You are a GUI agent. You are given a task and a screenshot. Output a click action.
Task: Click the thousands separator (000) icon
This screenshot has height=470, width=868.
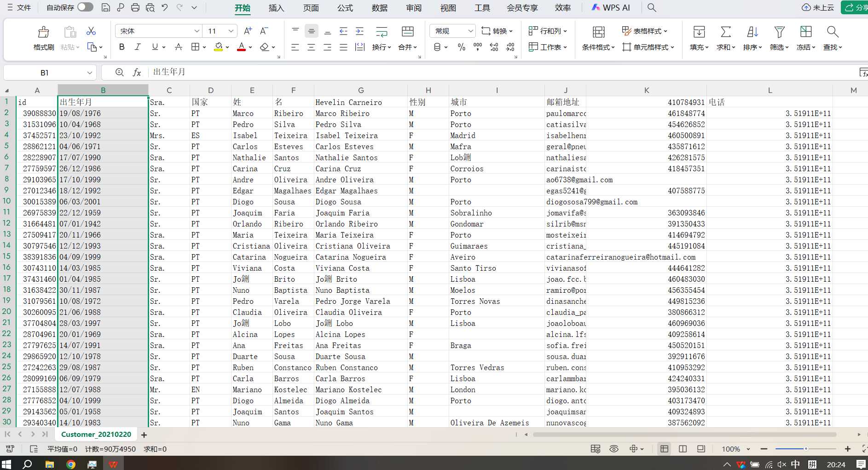[478, 47]
